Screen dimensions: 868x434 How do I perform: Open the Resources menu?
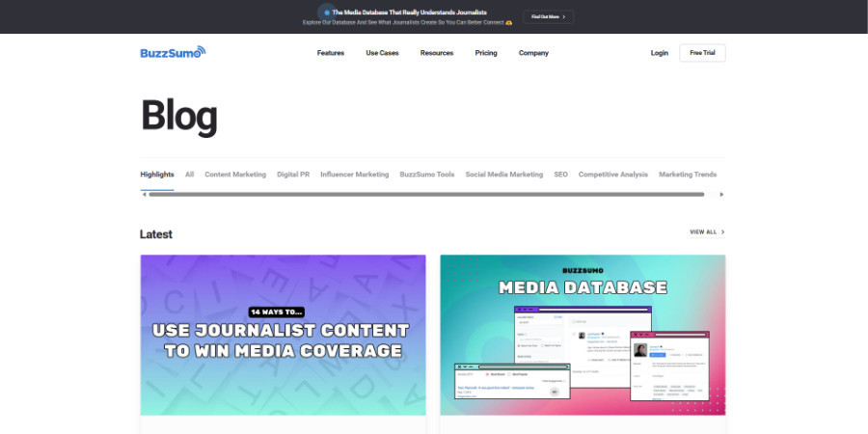click(x=437, y=53)
